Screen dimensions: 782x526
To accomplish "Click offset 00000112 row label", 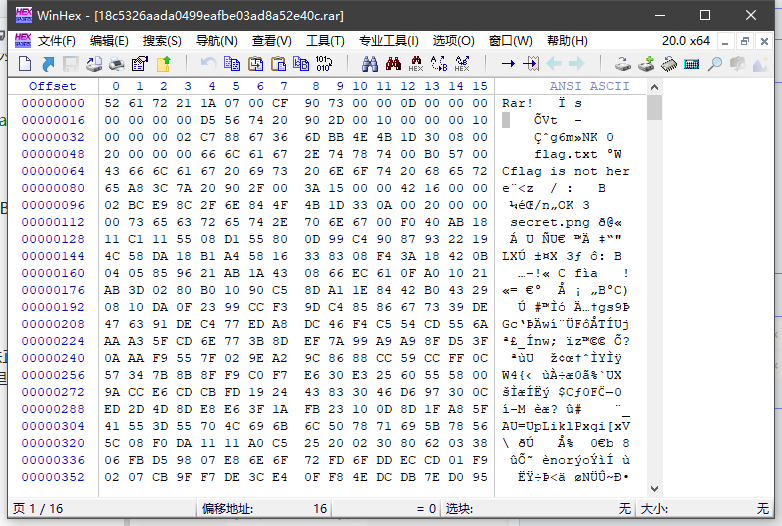I will click(x=53, y=222).
